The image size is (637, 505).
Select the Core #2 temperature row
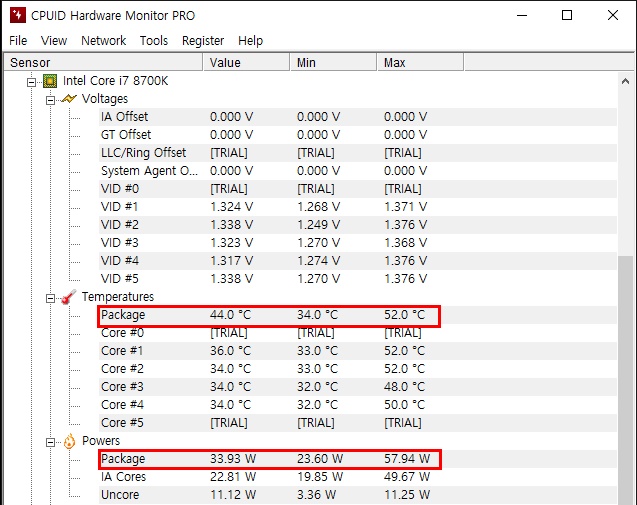pyautogui.click(x=358, y=369)
